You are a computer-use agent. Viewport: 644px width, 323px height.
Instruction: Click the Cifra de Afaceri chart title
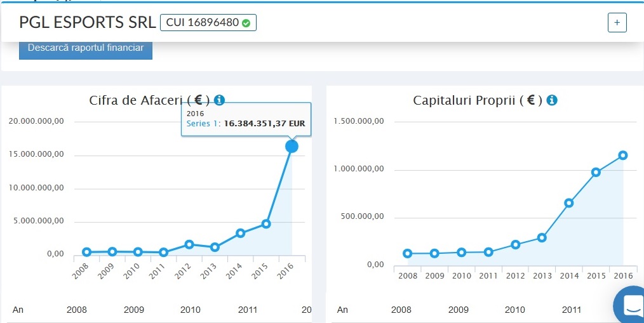tap(149, 100)
